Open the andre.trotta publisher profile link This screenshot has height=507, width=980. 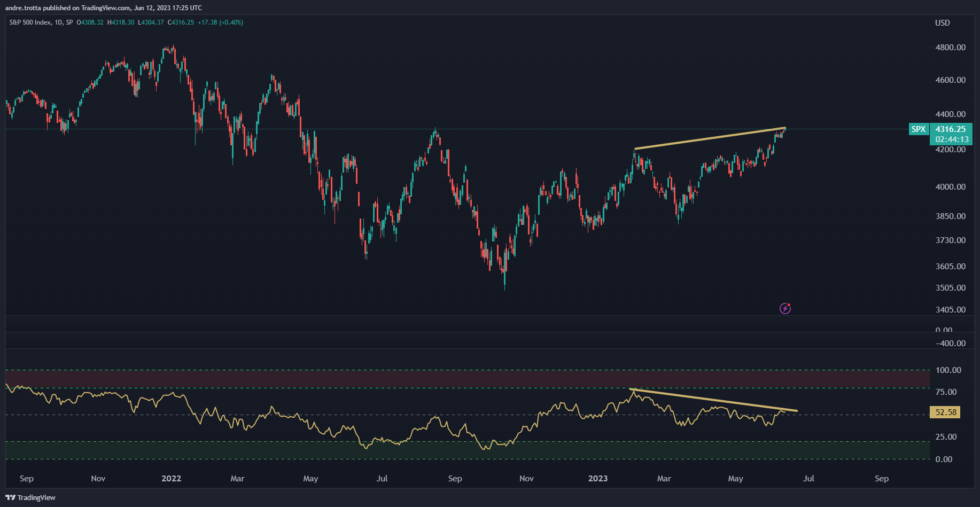tap(24, 7)
